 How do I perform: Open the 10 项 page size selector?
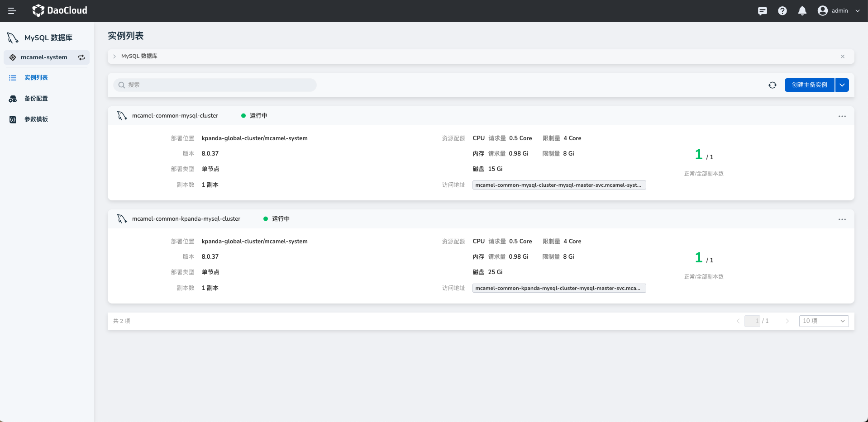(824, 321)
